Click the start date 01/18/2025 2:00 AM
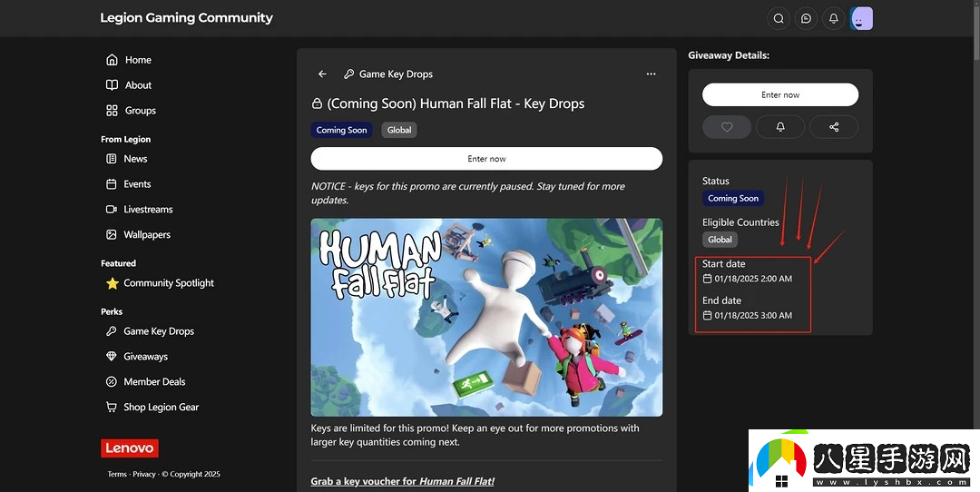 coord(753,279)
